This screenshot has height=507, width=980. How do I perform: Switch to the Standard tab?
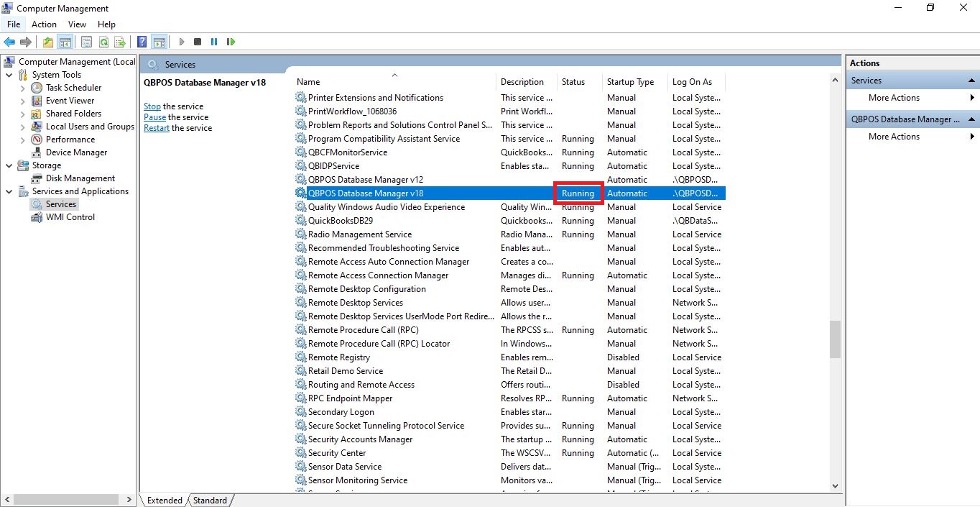(x=208, y=500)
